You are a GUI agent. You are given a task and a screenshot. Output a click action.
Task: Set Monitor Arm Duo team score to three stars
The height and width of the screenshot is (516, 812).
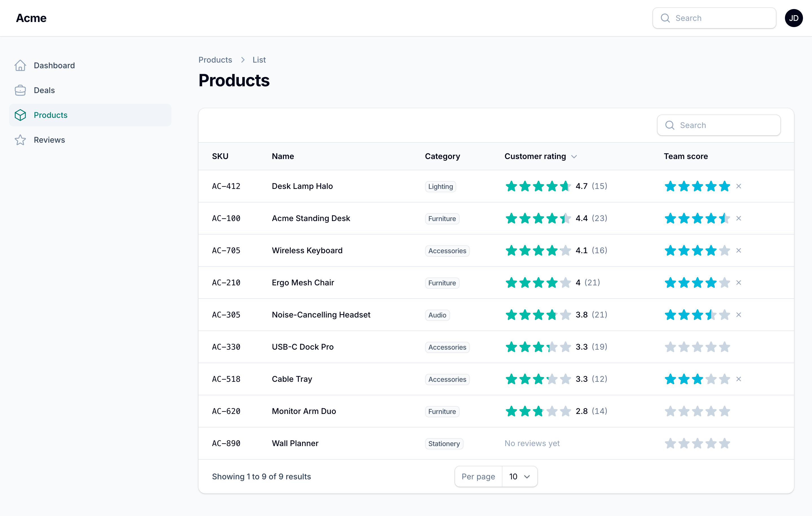697,411
